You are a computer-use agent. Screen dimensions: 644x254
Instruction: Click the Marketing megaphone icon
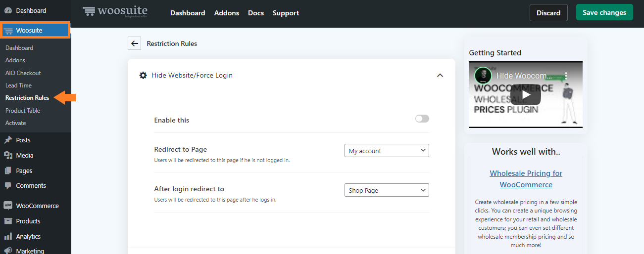tap(8, 251)
